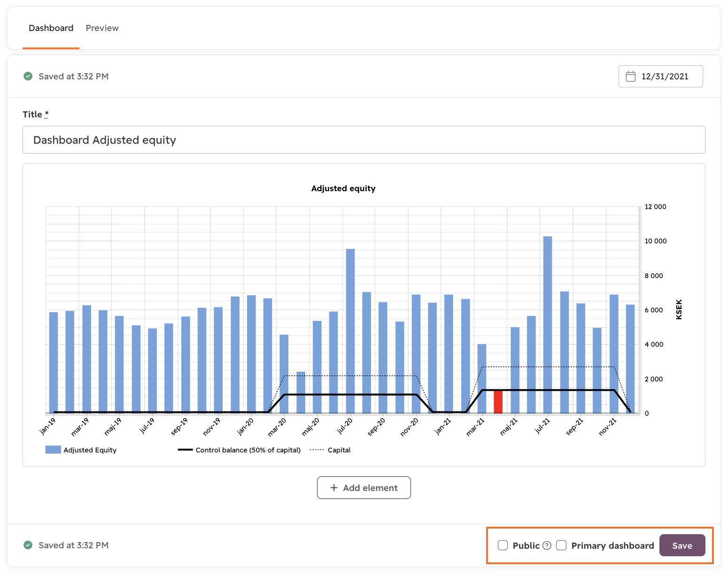Viewport: 728px width, 576px height.
Task: Click the tall bar at jul-20
Action: tap(350, 331)
